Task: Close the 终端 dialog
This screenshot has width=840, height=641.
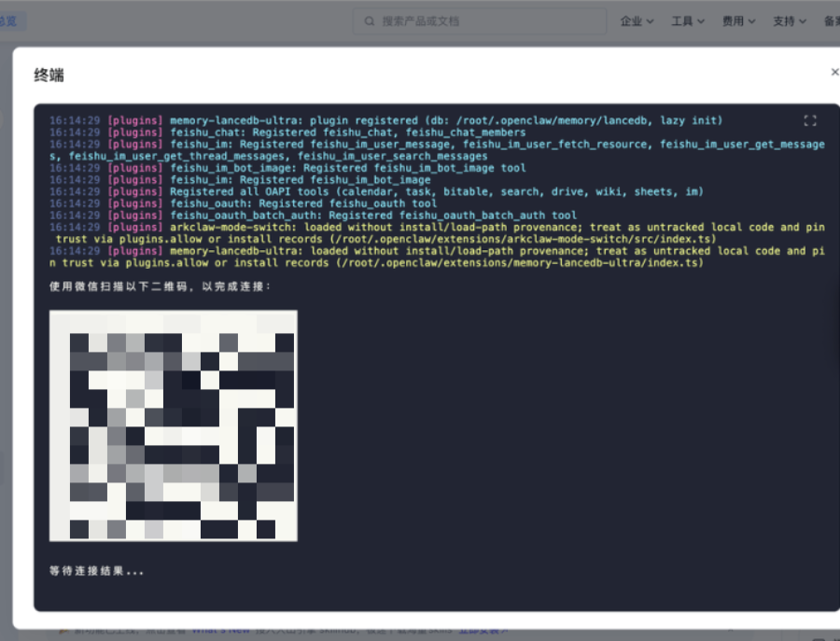Action: pos(834,72)
